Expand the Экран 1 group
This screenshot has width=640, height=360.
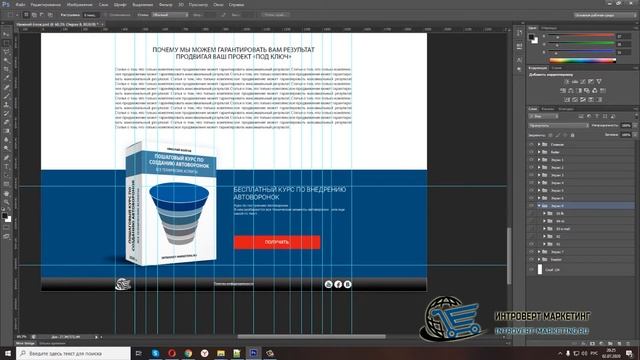tap(539, 160)
